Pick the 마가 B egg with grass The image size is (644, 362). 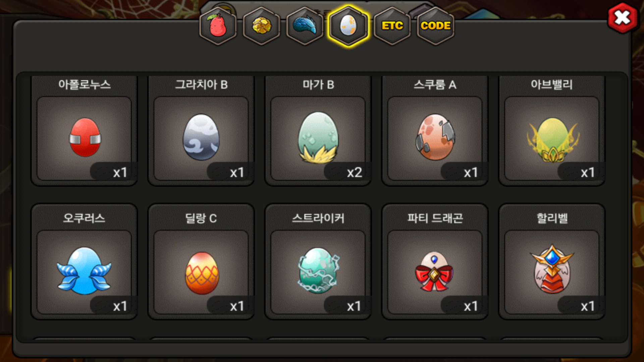(x=318, y=138)
